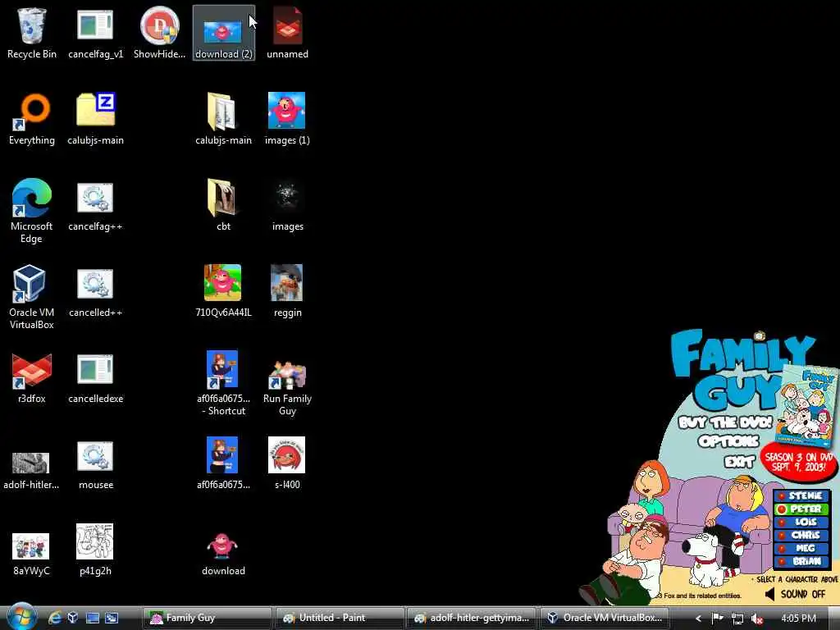This screenshot has height=630, width=840.
Task: Select the download (2) image file
Action: (x=223, y=33)
